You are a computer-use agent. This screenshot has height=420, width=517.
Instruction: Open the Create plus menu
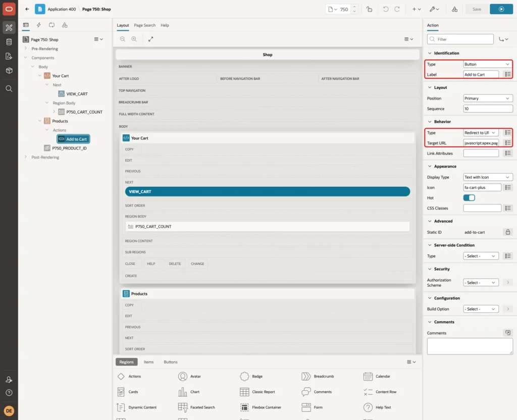[x=417, y=9]
